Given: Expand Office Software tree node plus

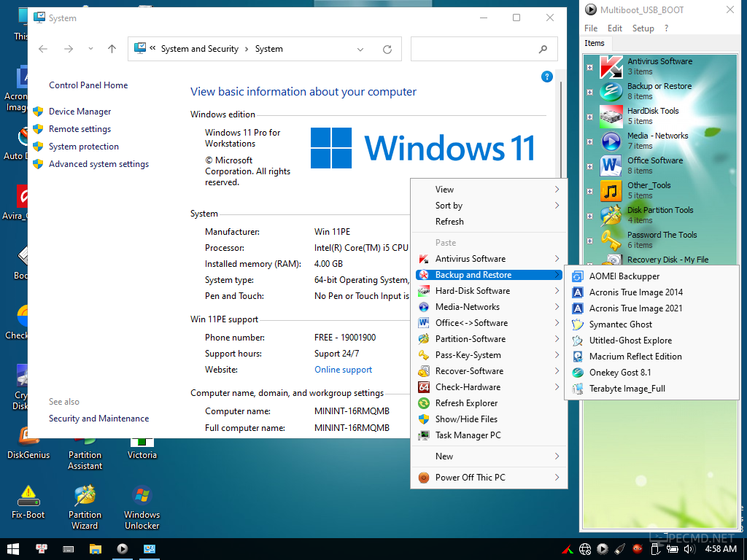Looking at the screenshot, I should click(589, 166).
